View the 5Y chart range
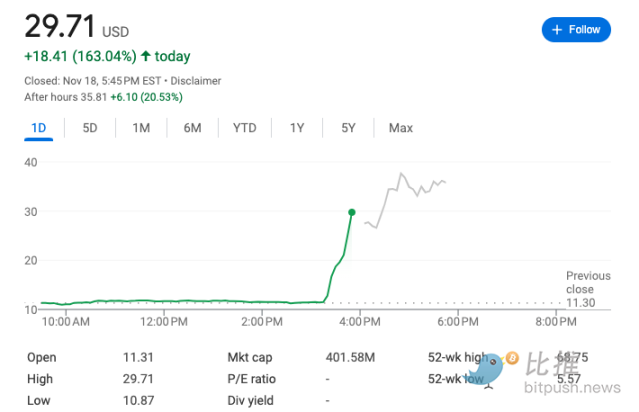639x412 pixels. [x=348, y=128]
